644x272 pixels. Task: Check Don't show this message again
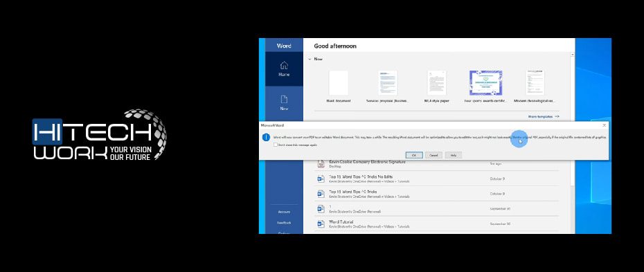coord(276,145)
